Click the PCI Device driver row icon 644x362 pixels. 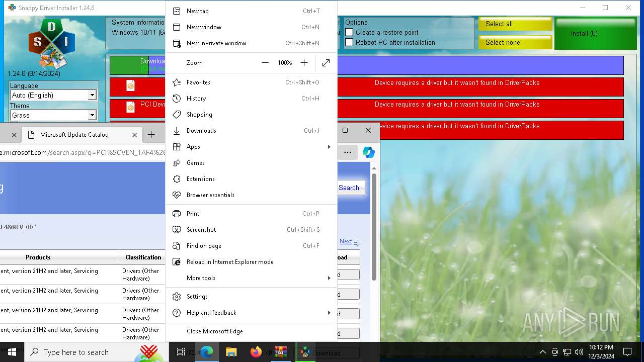point(131,107)
